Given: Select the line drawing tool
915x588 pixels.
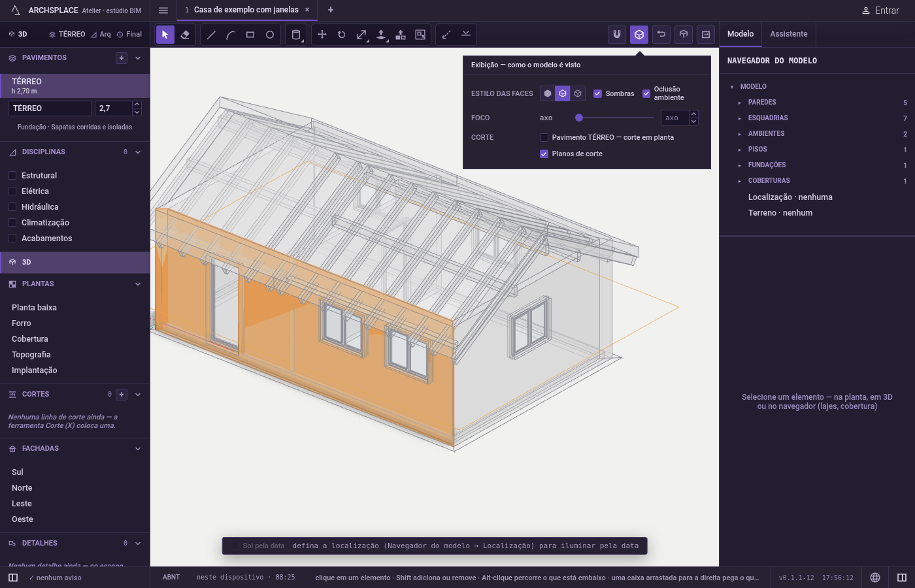Looking at the screenshot, I should click(211, 35).
